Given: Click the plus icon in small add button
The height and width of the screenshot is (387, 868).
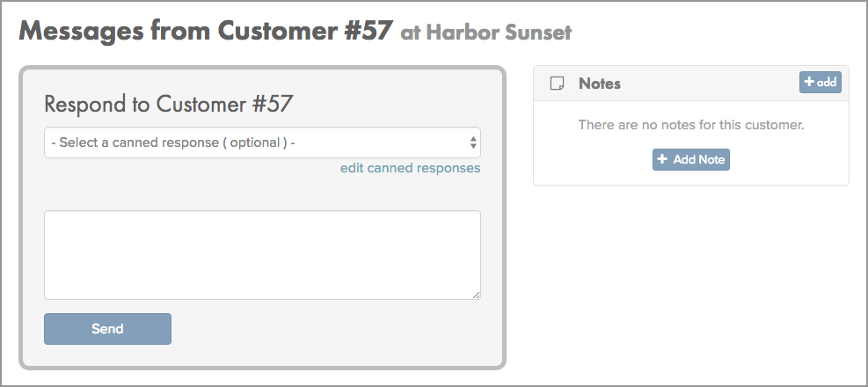Looking at the screenshot, I should click(809, 82).
